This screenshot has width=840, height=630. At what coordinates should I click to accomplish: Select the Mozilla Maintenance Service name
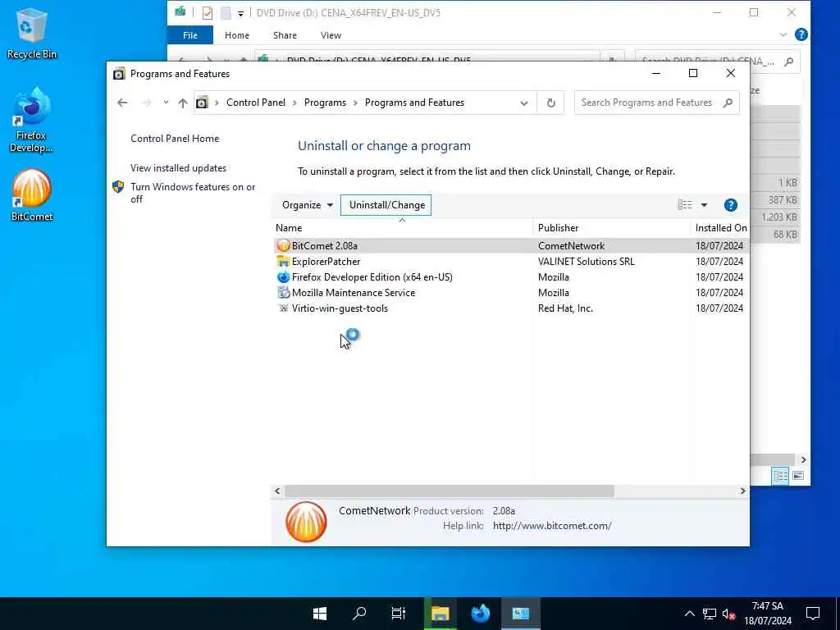[353, 293]
